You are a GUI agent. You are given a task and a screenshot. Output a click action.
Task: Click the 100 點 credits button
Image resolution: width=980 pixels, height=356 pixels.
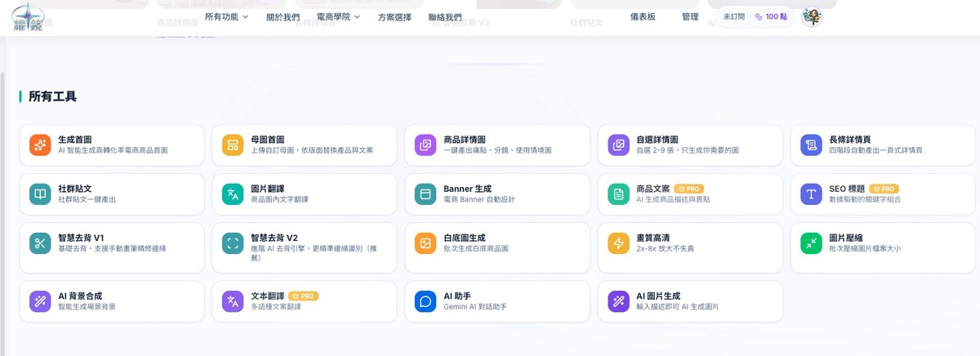771,16
